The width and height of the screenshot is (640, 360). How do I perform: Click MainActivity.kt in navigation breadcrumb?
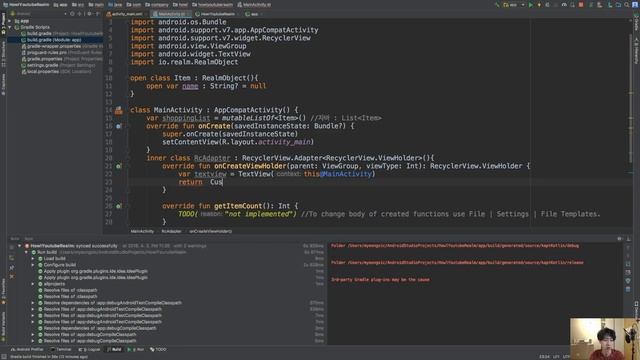point(254,5)
